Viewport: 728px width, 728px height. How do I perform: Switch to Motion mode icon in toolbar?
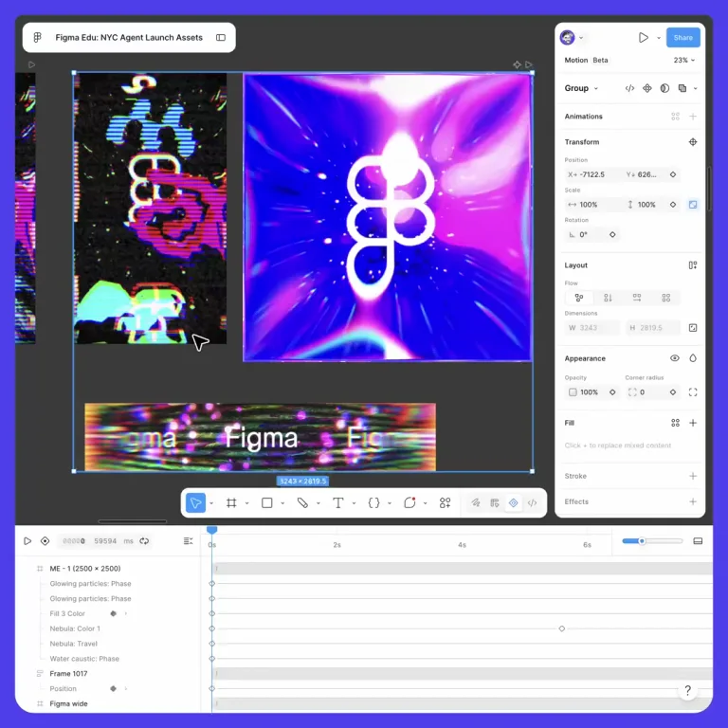point(514,502)
